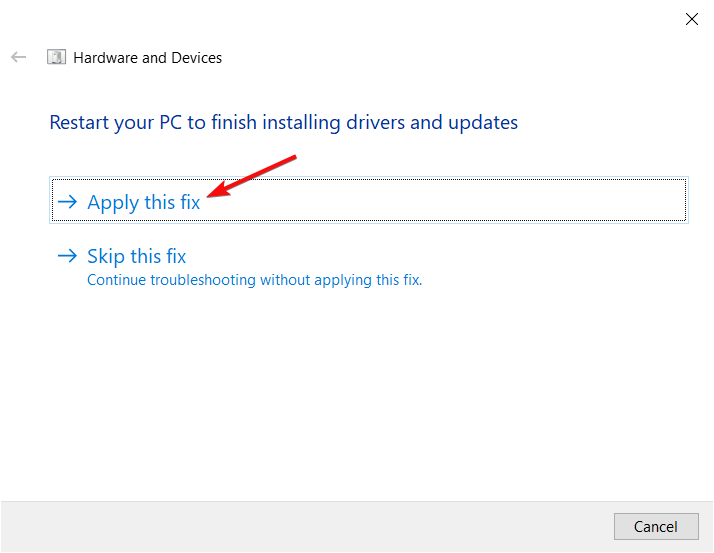
Task: Click the Cancel button
Action: pos(656,527)
